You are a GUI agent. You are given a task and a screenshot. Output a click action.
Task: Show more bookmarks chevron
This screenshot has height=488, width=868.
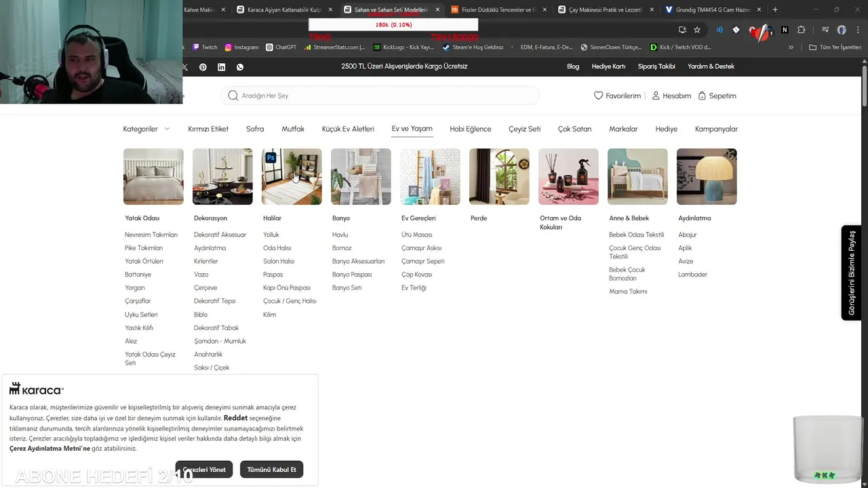pyautogui.click(x=791, y=47)
